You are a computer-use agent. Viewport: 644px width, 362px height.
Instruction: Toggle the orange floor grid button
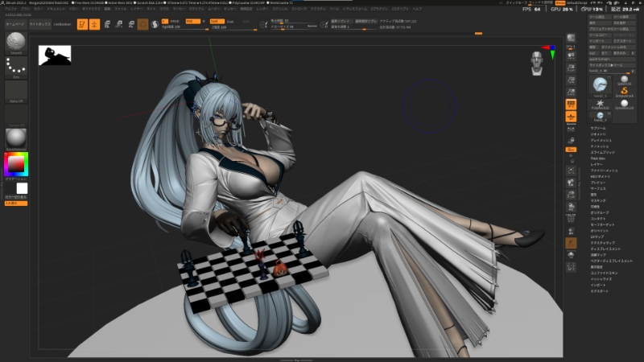click(571, 104)
